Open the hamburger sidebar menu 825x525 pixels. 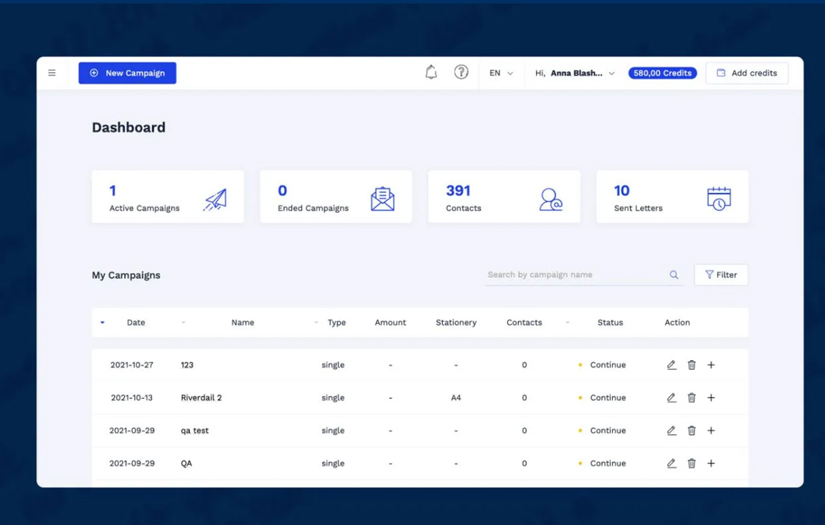pyautogui.click(x=52, y=73)
